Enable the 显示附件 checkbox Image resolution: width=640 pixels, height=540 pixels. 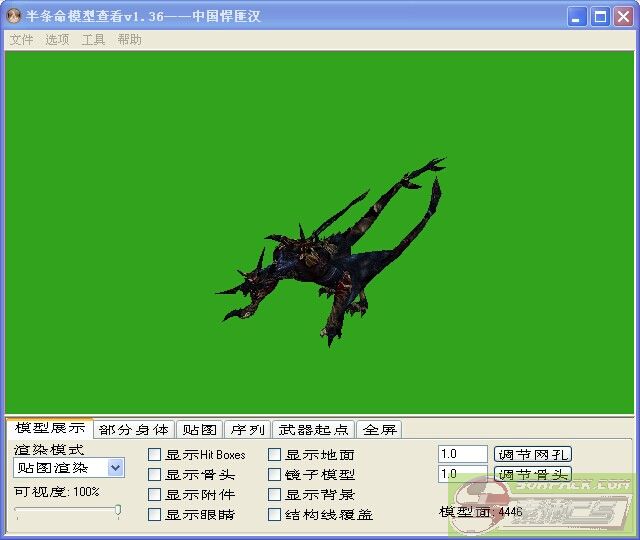click(x=154, y=494)
